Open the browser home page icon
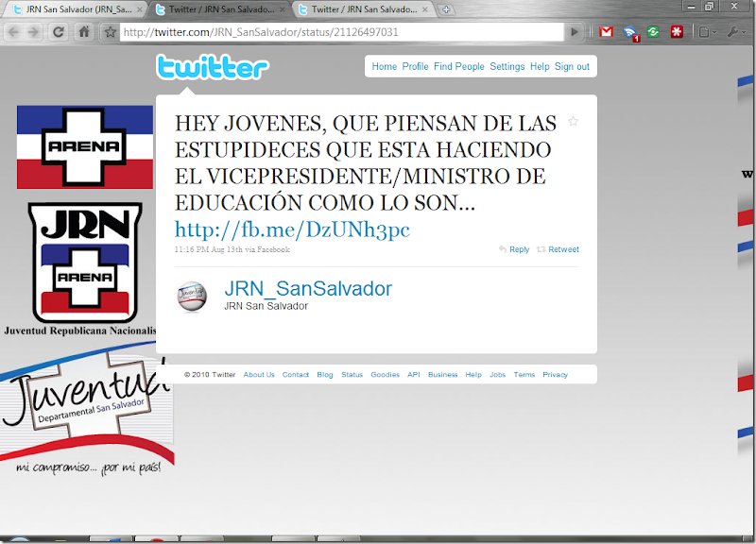Image resolution: width=756 pixels, height=544 pixels. pyautogui.click(x=84, y=32)
